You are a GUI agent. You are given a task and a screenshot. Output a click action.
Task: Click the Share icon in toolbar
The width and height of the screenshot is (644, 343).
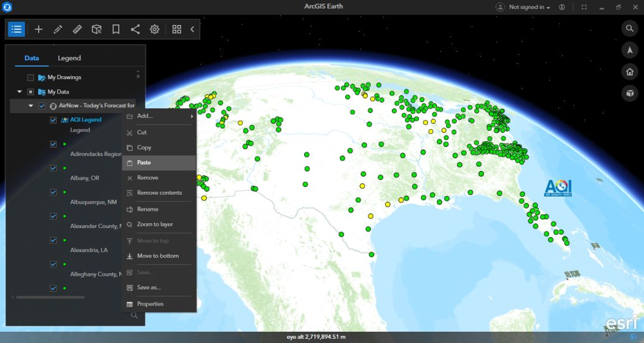135,29
